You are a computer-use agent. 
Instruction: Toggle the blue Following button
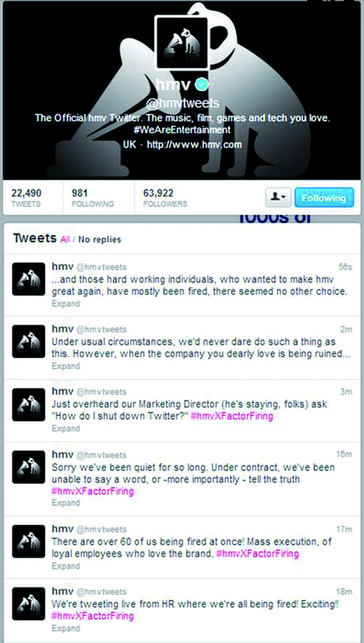coord(324,197)
